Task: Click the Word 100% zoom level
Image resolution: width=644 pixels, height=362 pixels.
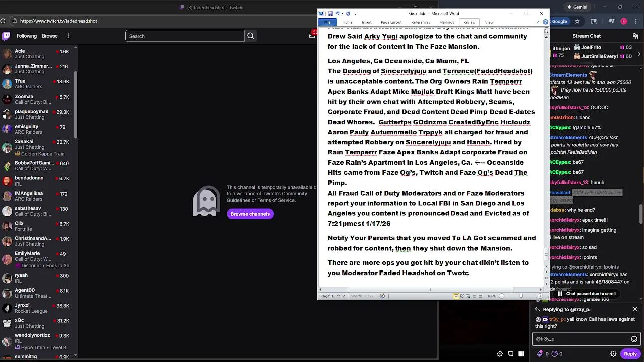Action: pos(492,296)
